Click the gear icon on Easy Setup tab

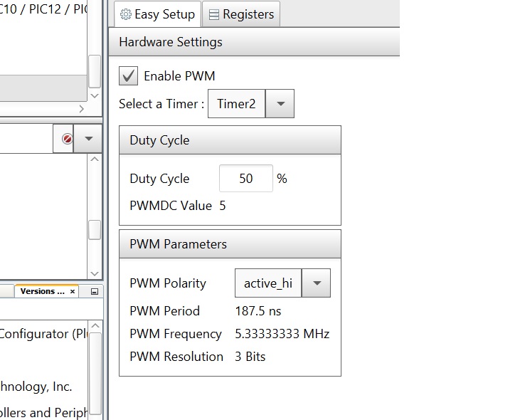pos(126,14)
